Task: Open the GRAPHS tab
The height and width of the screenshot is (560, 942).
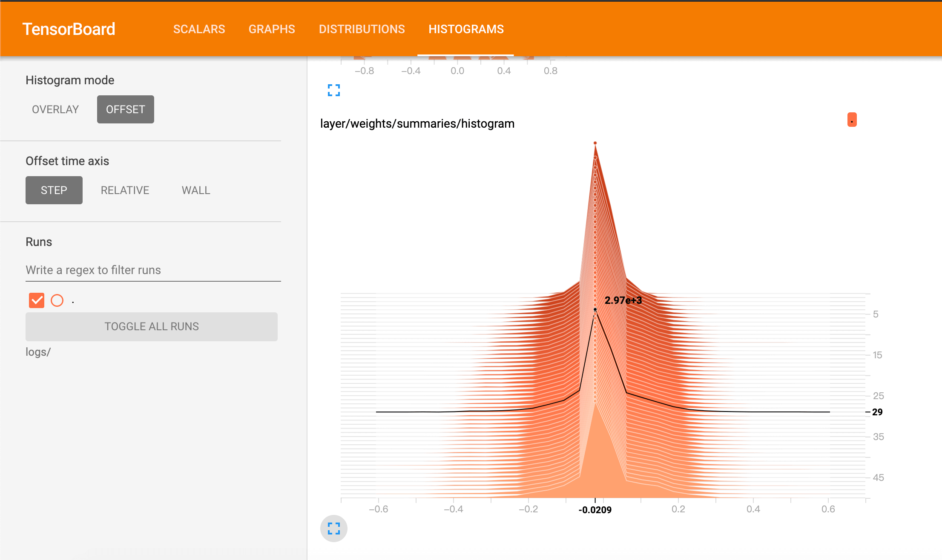Action: 272,29
